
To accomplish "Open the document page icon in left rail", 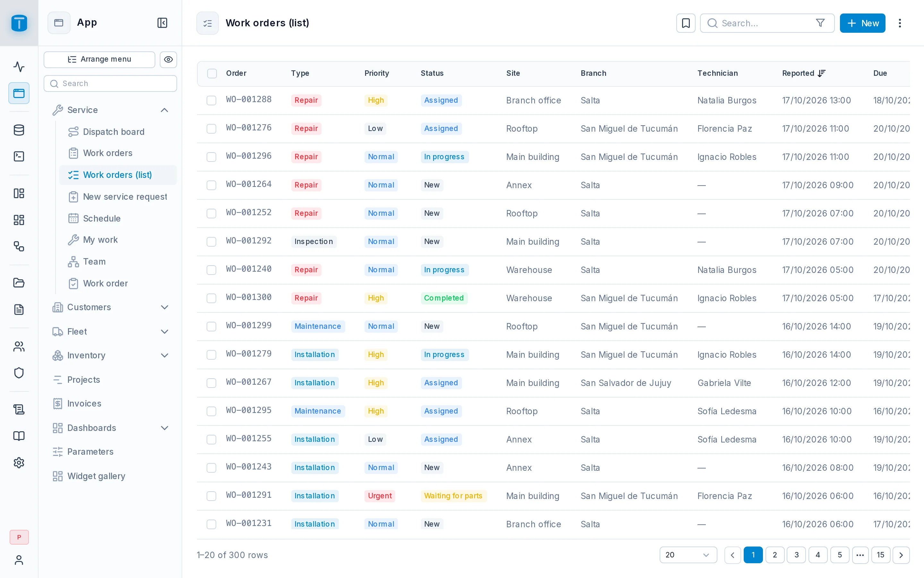I will click(x=19, y=309).
